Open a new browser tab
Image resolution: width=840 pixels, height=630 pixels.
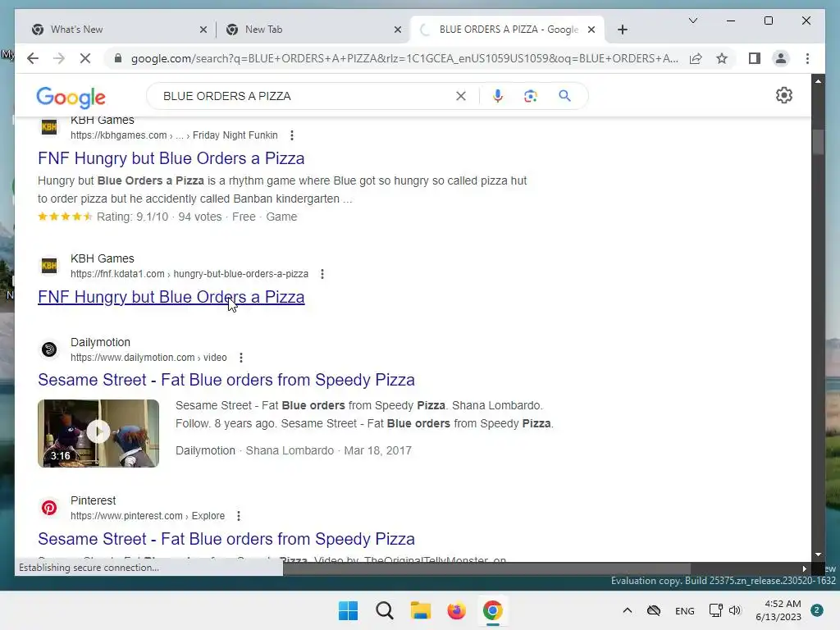(x=622, y=30)
